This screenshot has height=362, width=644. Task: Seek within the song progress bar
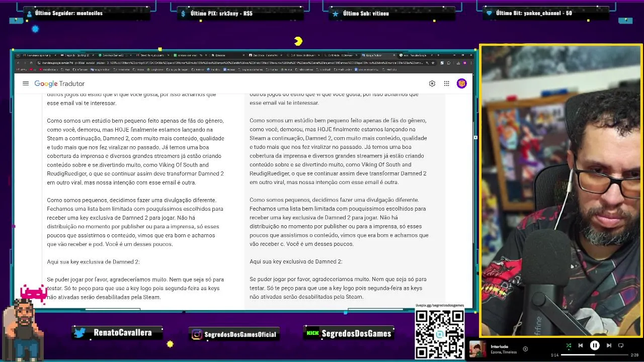[594, 355]
